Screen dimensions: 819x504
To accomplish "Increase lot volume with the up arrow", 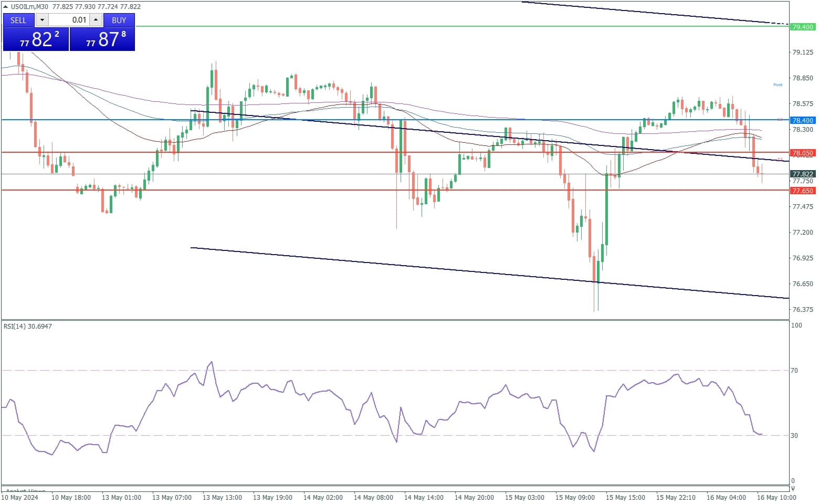I will click(x=96, y=20).
